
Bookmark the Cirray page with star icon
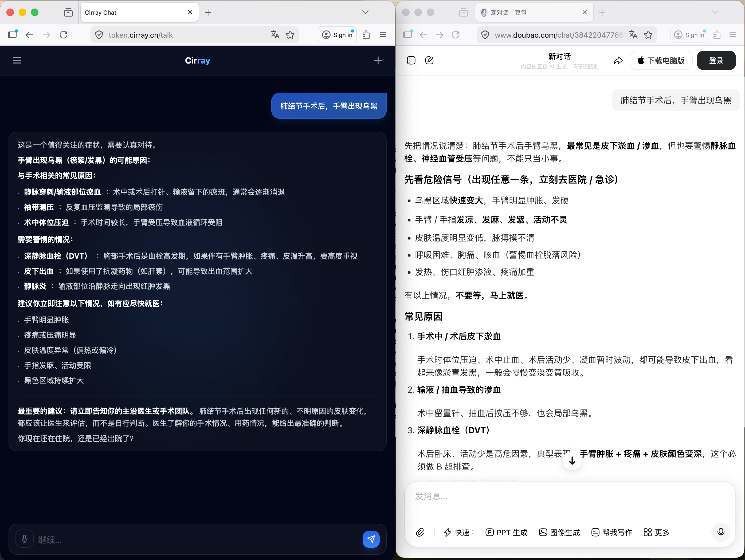pos(290,35)
